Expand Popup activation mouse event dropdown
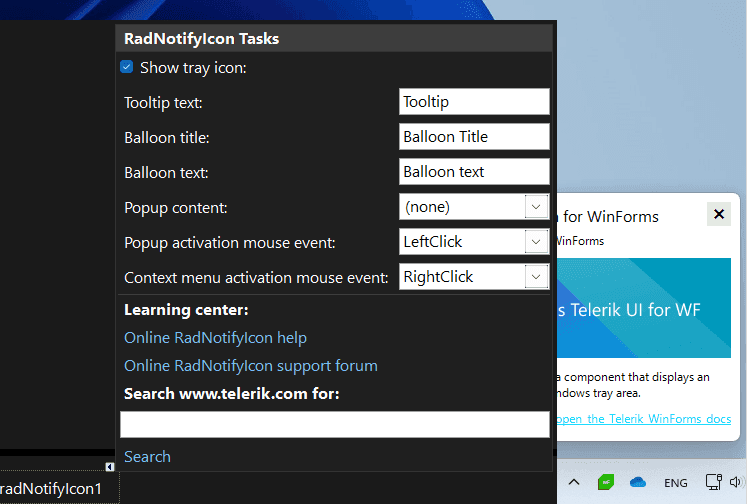Image resolution: width=747 pixels, height=504 pixels. (536, 242)
